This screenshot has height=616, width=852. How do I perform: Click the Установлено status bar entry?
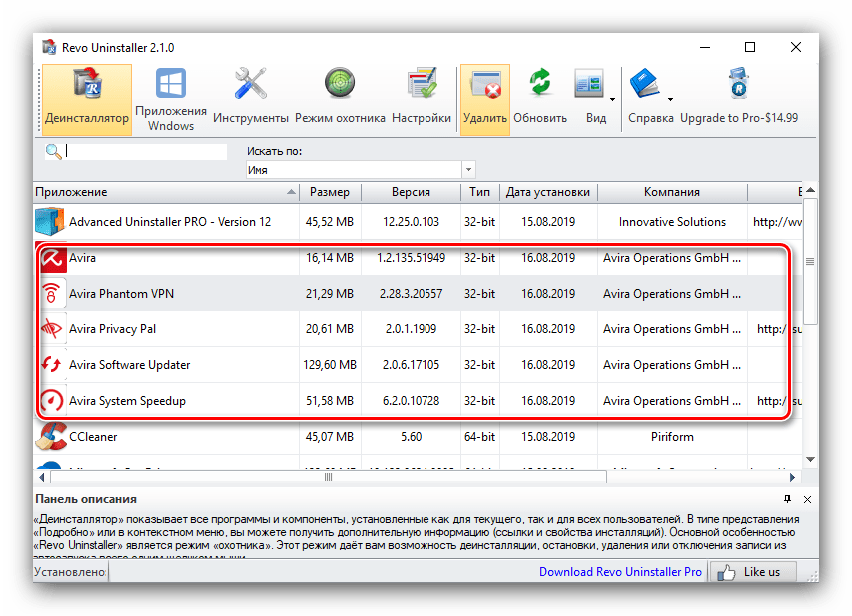70,572
